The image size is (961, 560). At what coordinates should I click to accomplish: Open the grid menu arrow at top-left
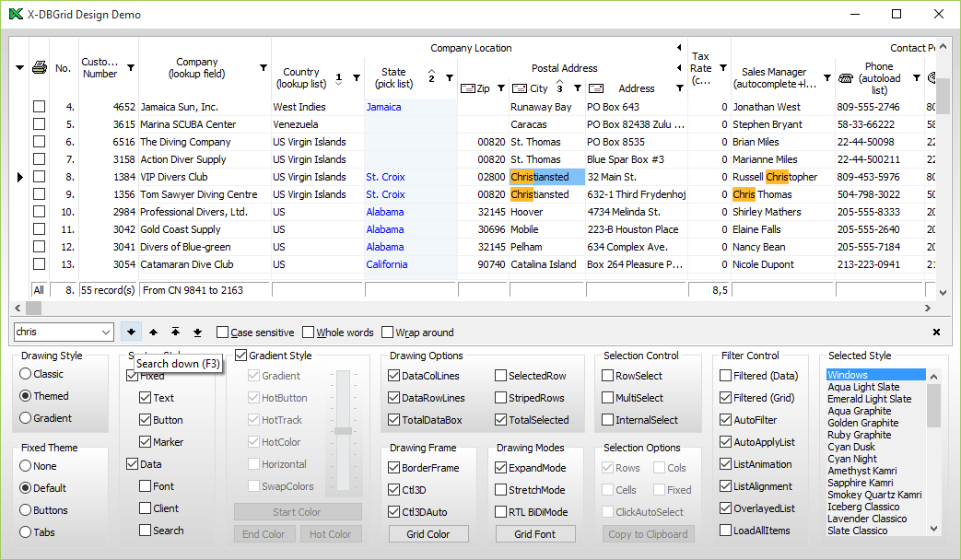pyautogui.click(x=19, y=68)
